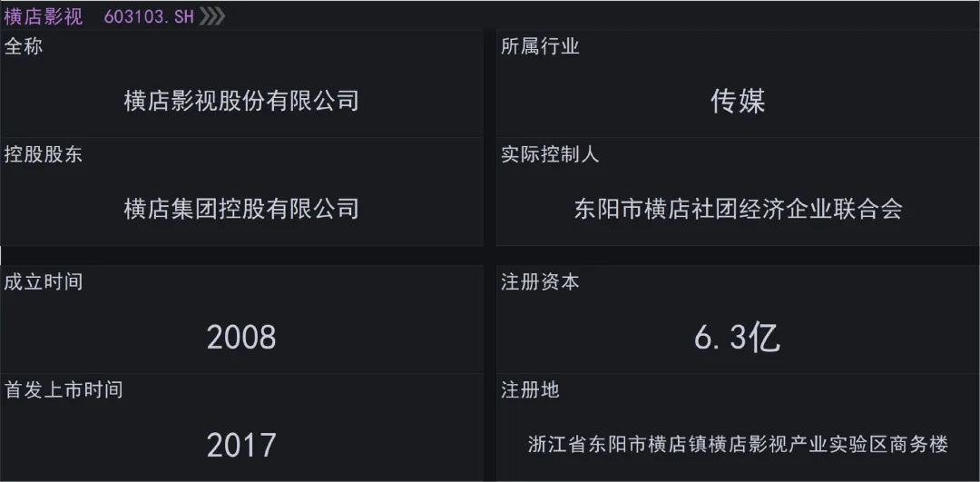Click the 首发上市时间 label

click(64, 390)
